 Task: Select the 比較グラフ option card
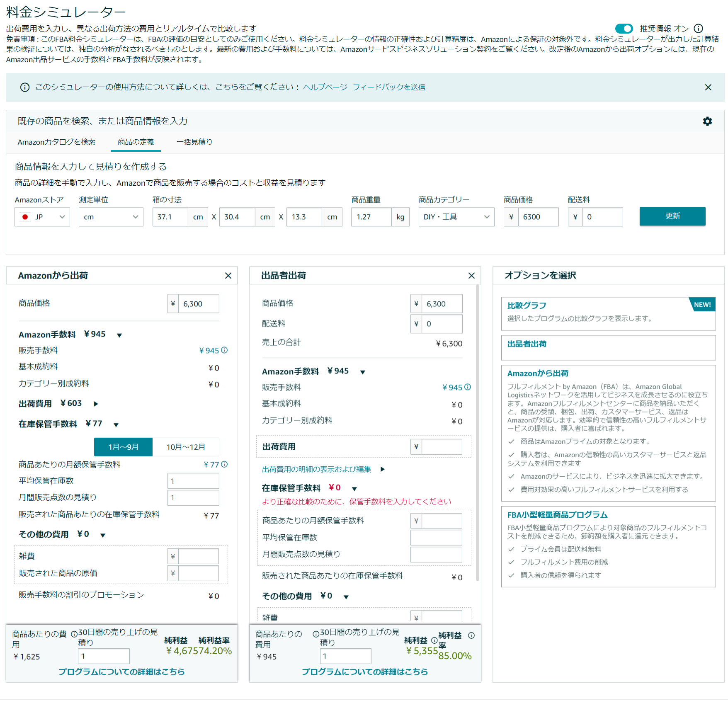point(608,314)
